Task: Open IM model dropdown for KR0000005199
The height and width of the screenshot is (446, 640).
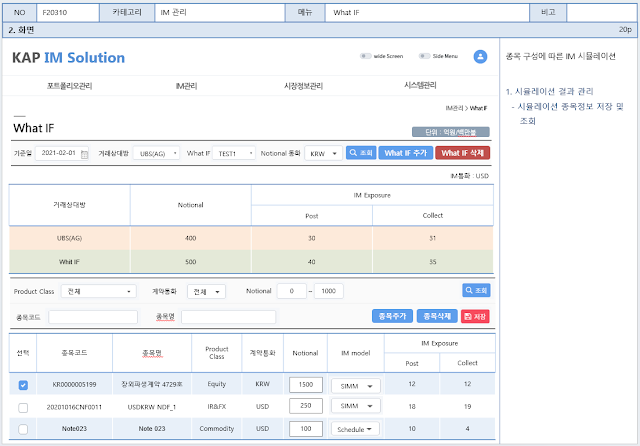Action: click(x=356, y=386)
